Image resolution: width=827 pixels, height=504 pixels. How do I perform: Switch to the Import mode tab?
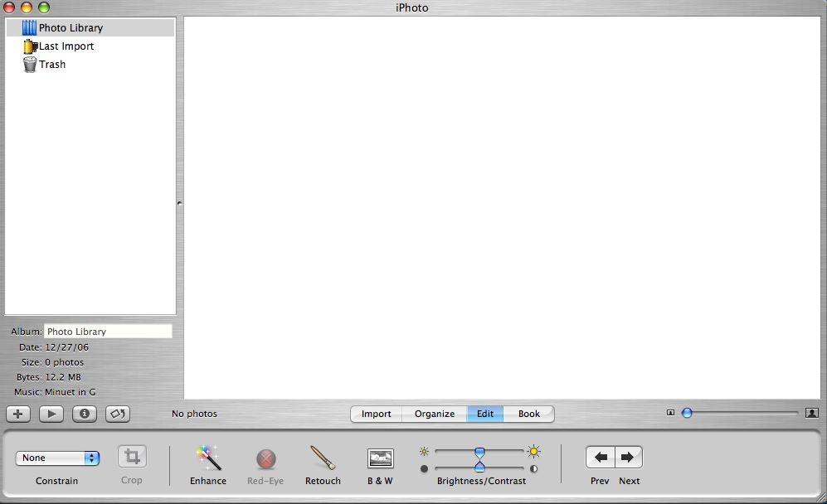(x=376, y=414)
